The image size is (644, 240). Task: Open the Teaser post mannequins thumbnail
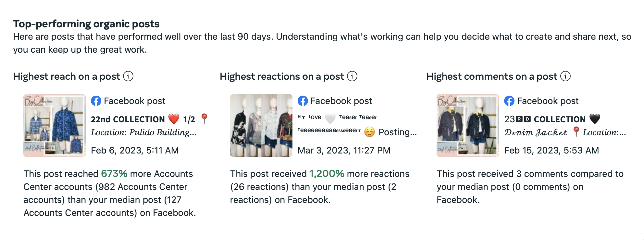[x=261, y=126]
